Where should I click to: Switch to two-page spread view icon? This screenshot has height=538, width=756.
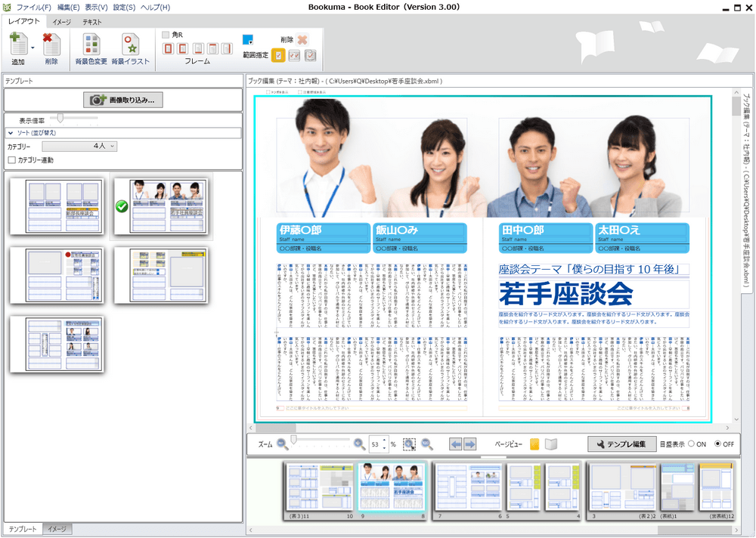(551, 444)
